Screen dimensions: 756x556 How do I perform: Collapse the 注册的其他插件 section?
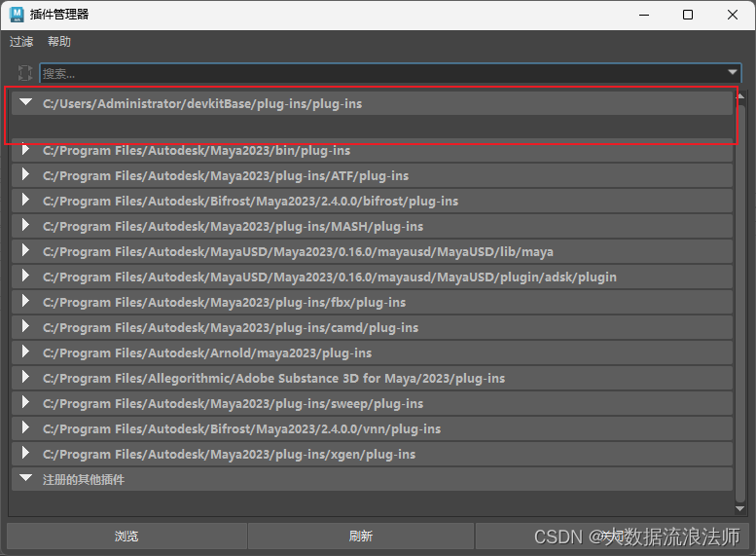(x=25, y=478)
